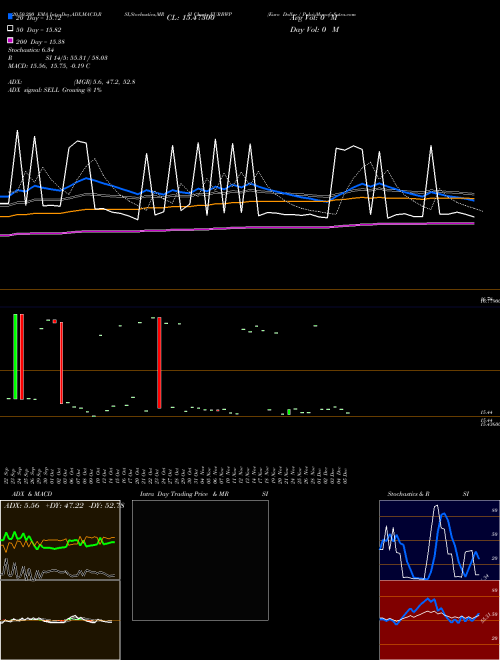Image resolution: width=500 pixels, height=660 pixels.
Task: Select the '50 Day = 15.82' legend text
Action: click(38, 30)
